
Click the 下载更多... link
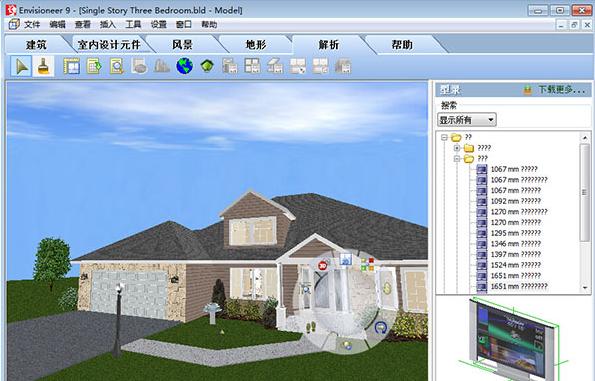[562, 90]
